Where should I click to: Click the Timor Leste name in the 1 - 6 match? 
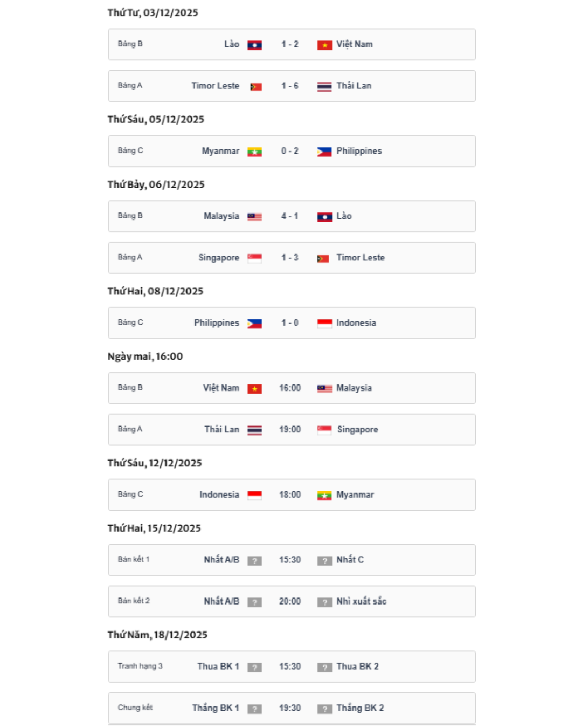(215, 86)
